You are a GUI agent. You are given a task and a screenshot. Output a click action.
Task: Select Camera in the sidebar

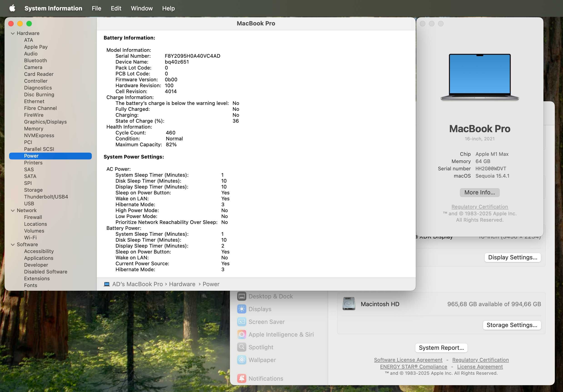tap(33, 67)
